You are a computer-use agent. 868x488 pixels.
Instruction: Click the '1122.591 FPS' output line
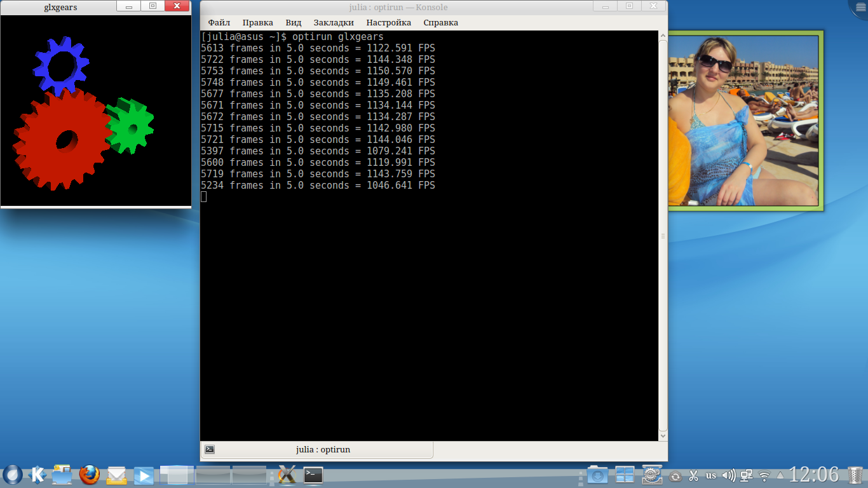pos(318,48)
